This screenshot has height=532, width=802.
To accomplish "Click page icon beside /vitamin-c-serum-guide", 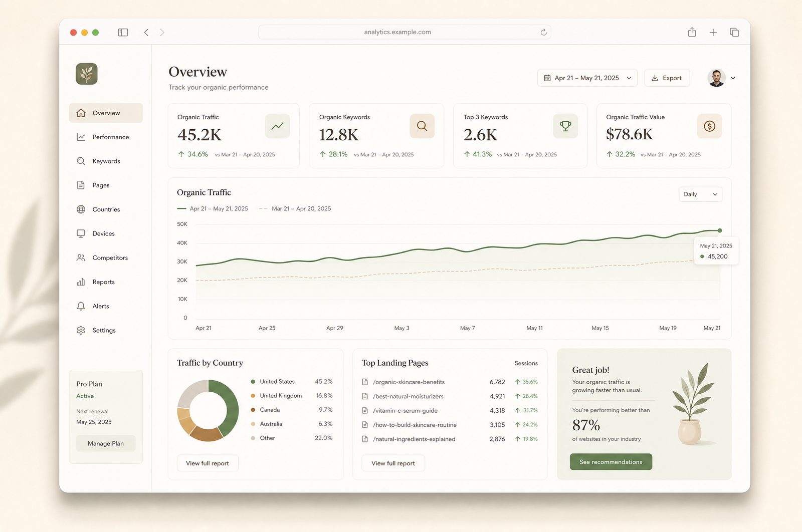I will pos(365,410).
